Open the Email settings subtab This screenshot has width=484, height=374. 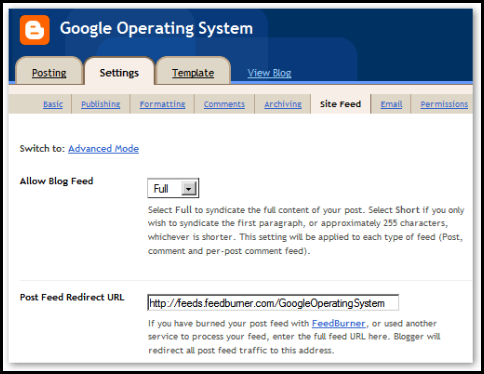click(x=391, y=104)
